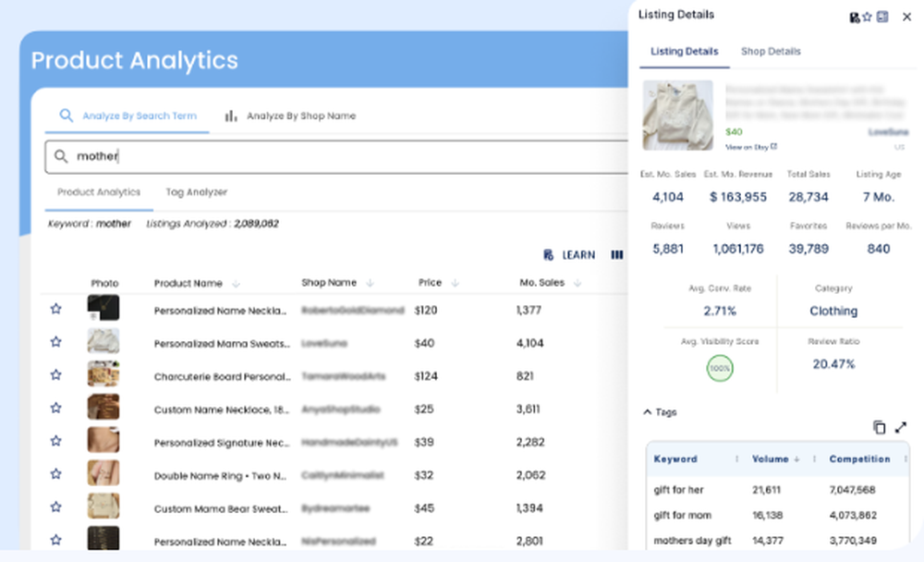Click the "mothers day gift" keyword row
The height and width of the screenshot is (562, 924).
778,541
